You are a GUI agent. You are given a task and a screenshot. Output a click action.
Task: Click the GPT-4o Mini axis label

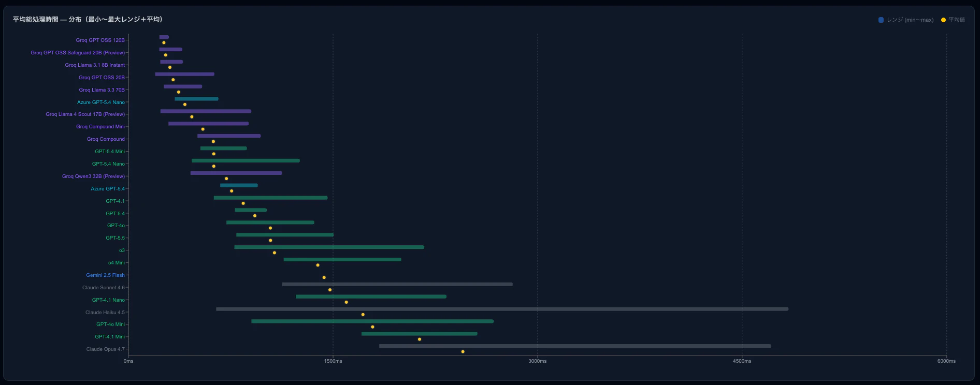point(110,324)
